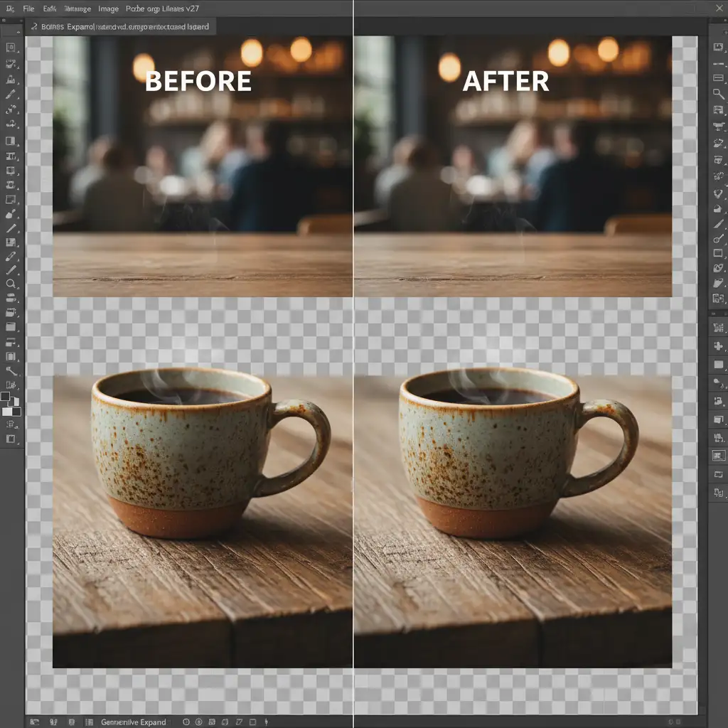Toggle the quick mask icon below color swatches

point(11,424)
